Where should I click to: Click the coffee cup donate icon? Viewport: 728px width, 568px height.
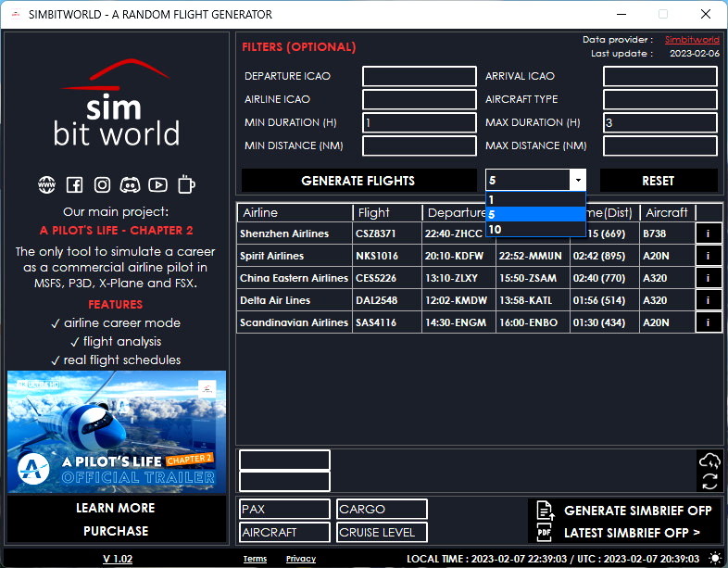click(x=186, y=184)
